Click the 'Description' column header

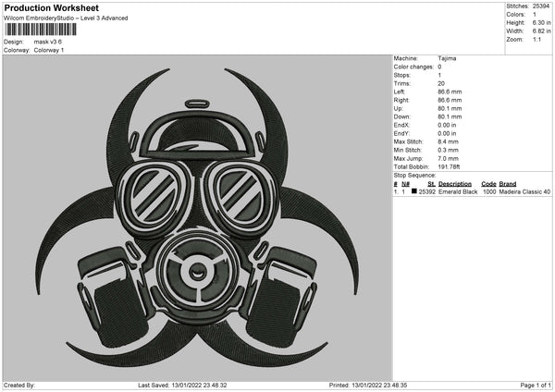[455, 184]
